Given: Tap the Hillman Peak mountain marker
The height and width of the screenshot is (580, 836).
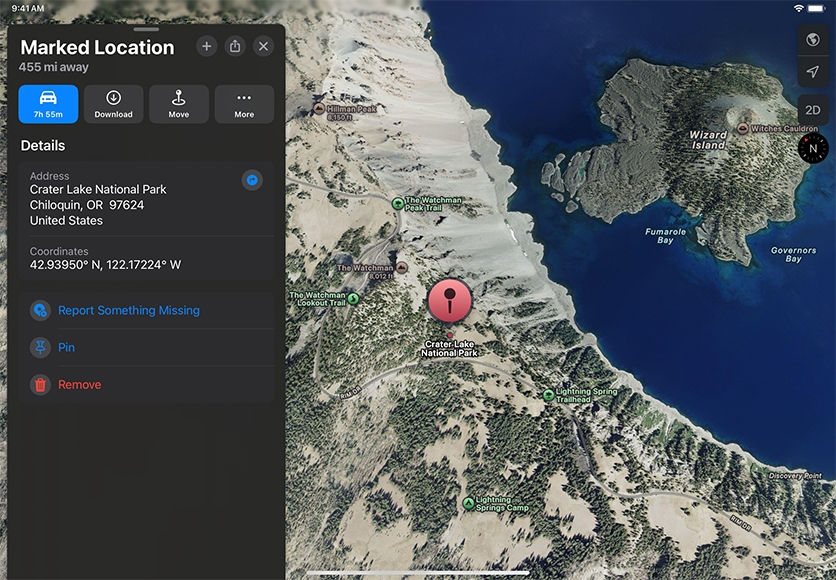Looking at the screenshot, I should click(x=319, y=108).
